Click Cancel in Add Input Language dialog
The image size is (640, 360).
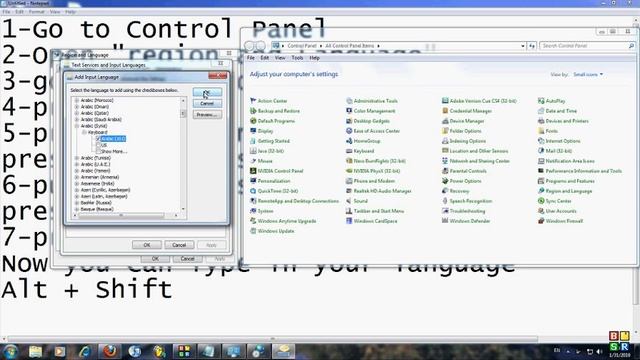(x=207, y=104)
